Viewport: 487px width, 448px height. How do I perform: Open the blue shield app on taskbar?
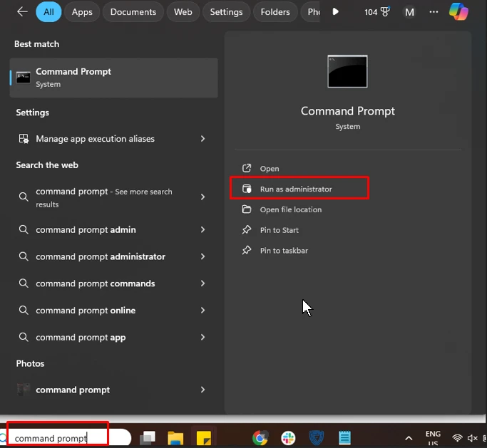(317, 438)
